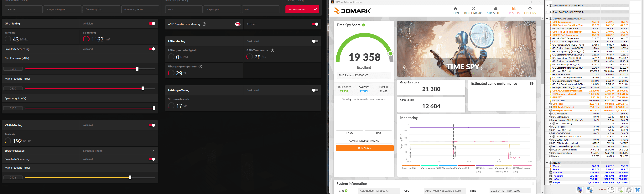Click green check icon beside GPU in System information
This screenshot has width=644, height=194.
[x=346, y=191]
